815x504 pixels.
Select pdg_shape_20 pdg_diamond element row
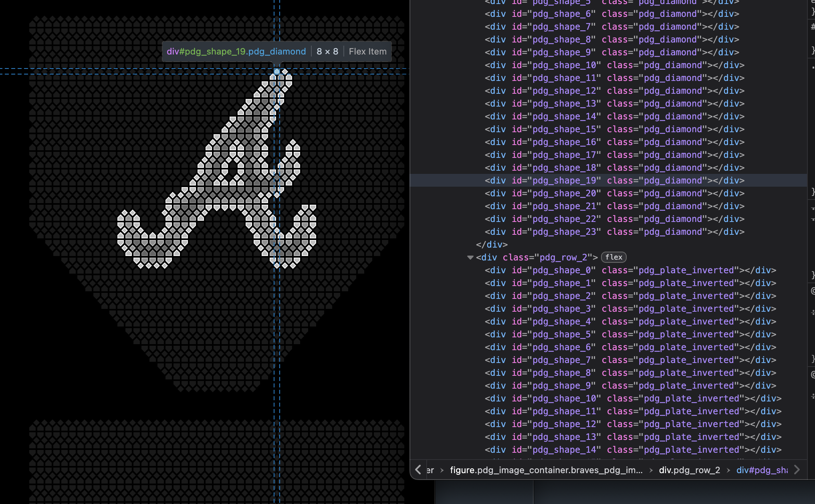(x=609, y=193)
